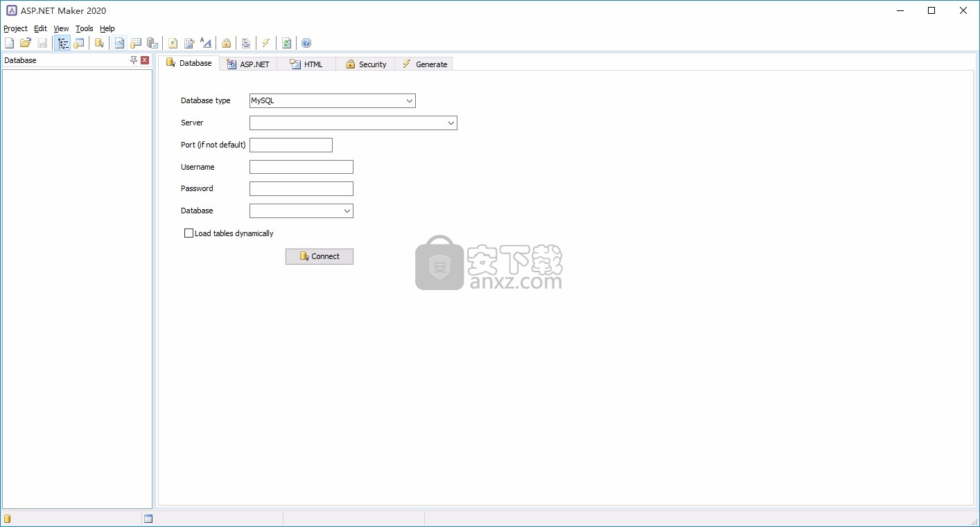Click the status bar table icon
The height and width of the screenshot is (527, 980).
pyautogui.click(x=148, y=519)
